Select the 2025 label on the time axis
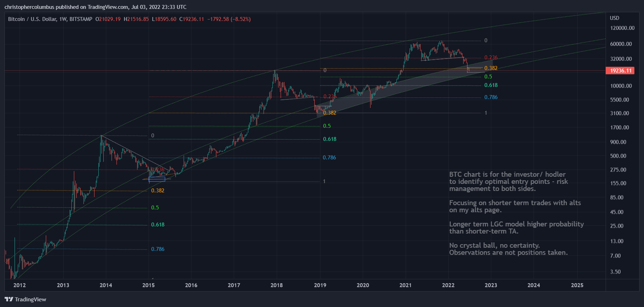This screenshot has height=307, width=644. click(577, 285)
